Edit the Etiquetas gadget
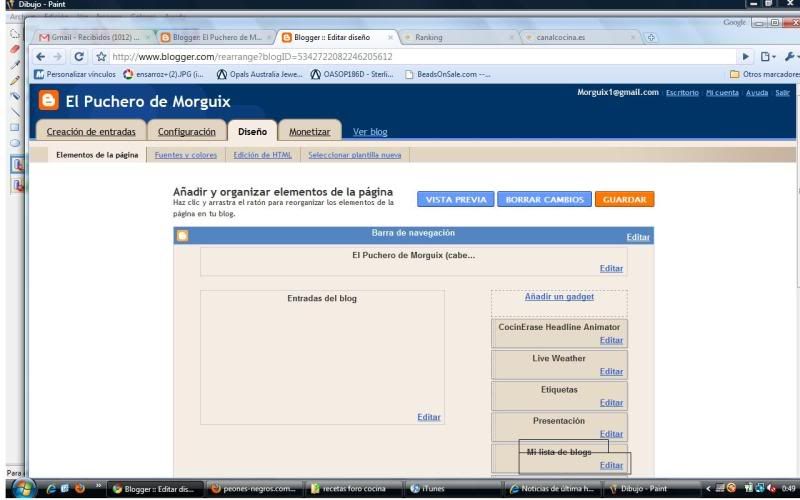This screenshot has width=800, height=500. tap(611, 403)
